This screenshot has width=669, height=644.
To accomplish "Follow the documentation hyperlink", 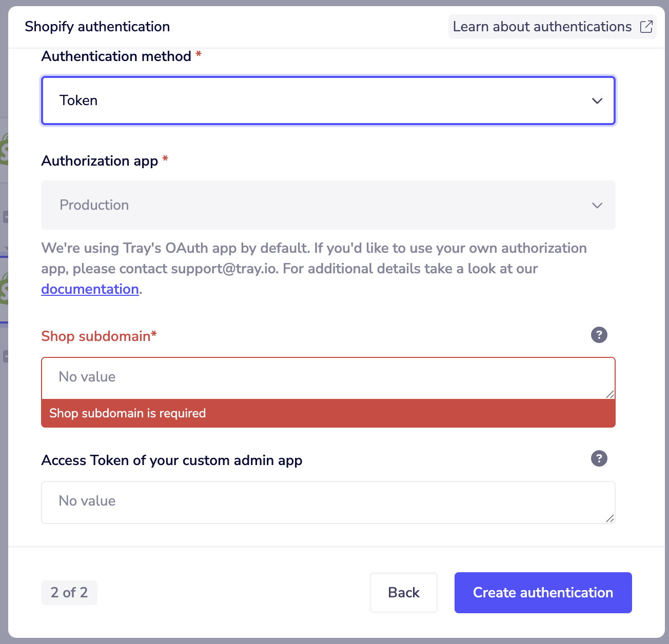I will pos(90,289).
